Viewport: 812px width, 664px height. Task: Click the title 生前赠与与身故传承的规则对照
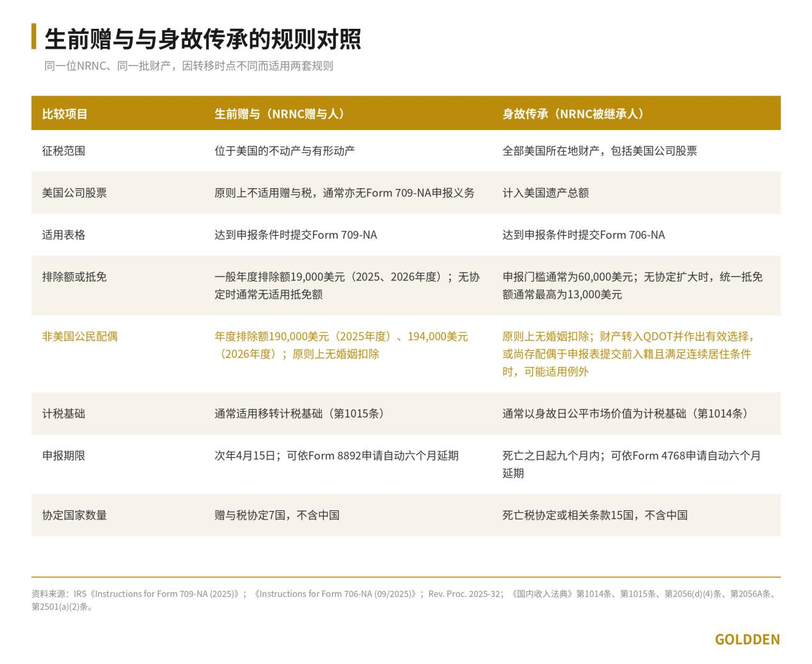pyautogui.click(x=203, y=38)
